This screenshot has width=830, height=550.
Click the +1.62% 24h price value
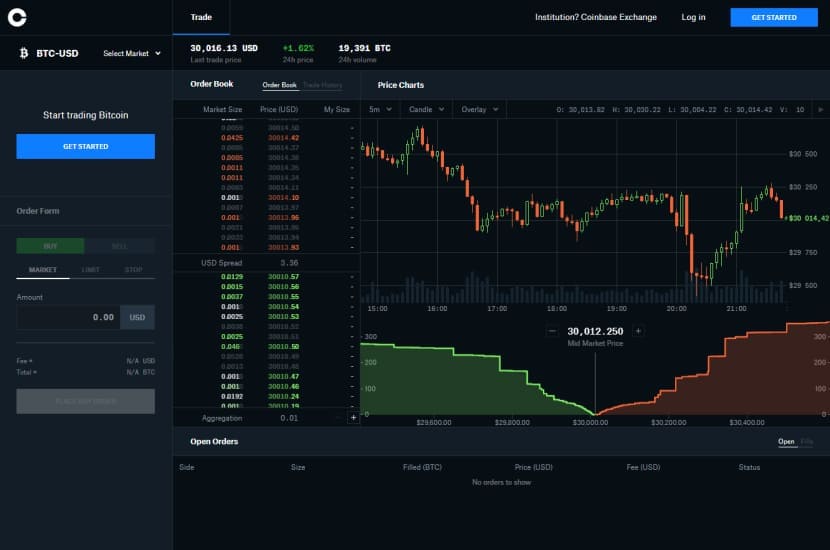click(x=298, y=48)
